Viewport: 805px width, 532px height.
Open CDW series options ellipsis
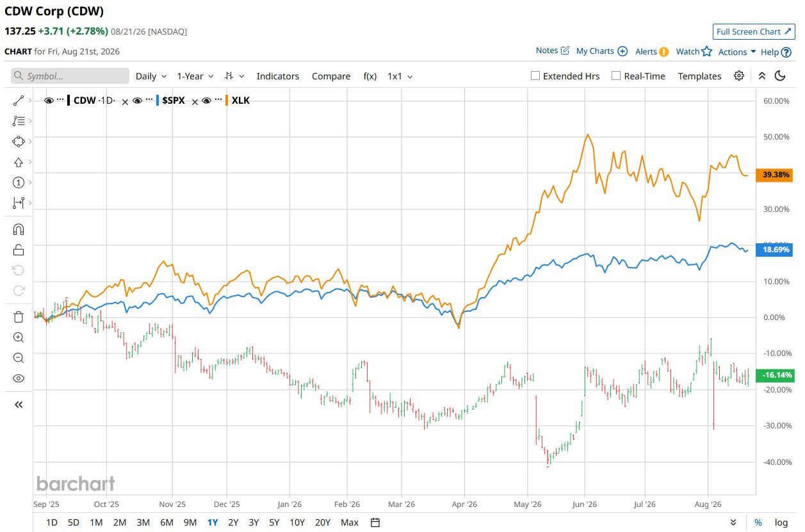click(60, 101)
